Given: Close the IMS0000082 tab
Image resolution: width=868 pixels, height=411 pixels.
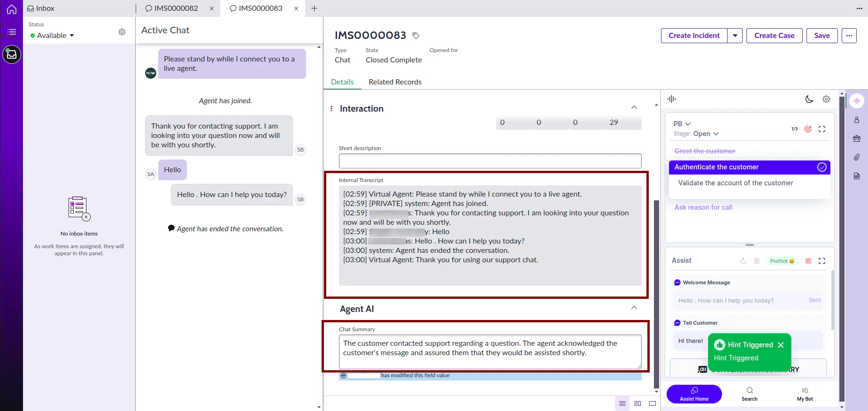Looking at the screenshot, I should [212, 8].
